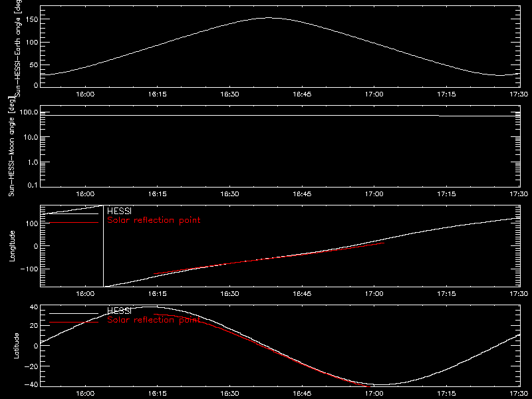
Task: Click the "10.0" tick on Moon angle plot
Action: (31, 138)
